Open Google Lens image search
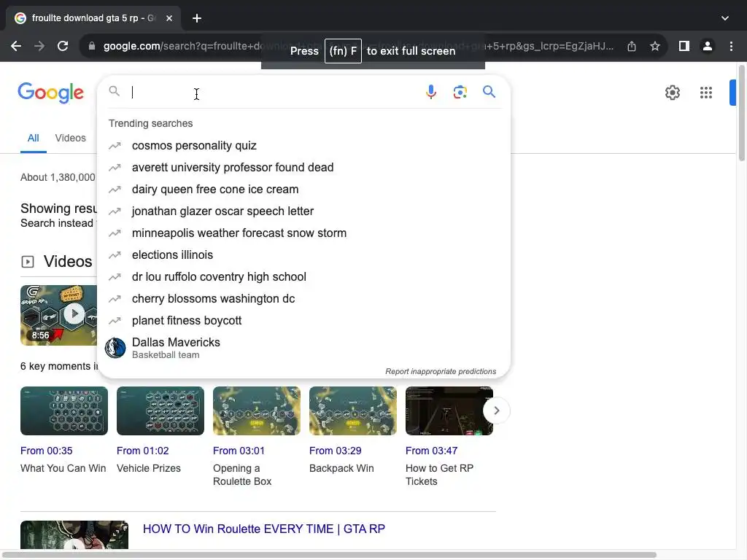This screenshot has width=747, height=560. (x=460, y=92)
